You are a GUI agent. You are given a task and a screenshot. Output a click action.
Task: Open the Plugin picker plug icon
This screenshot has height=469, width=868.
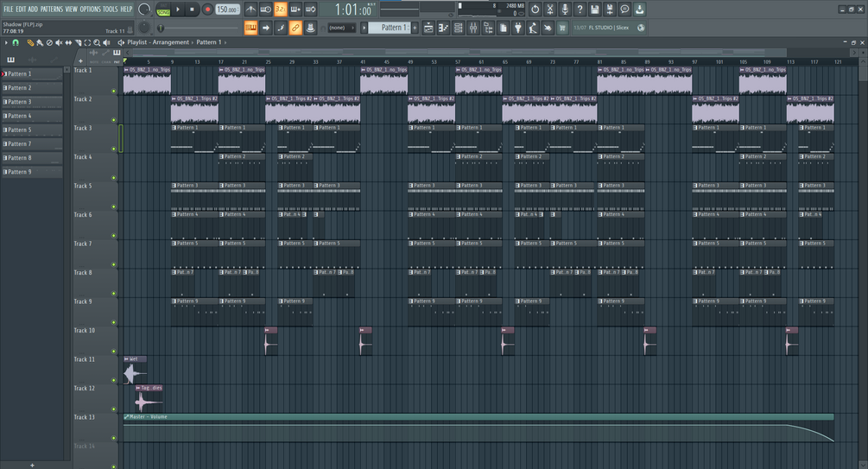coord(518,28)
